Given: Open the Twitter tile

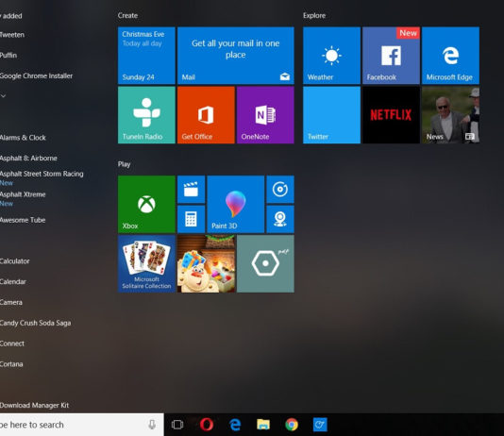Looking at the screenshot, I should 331,115.
